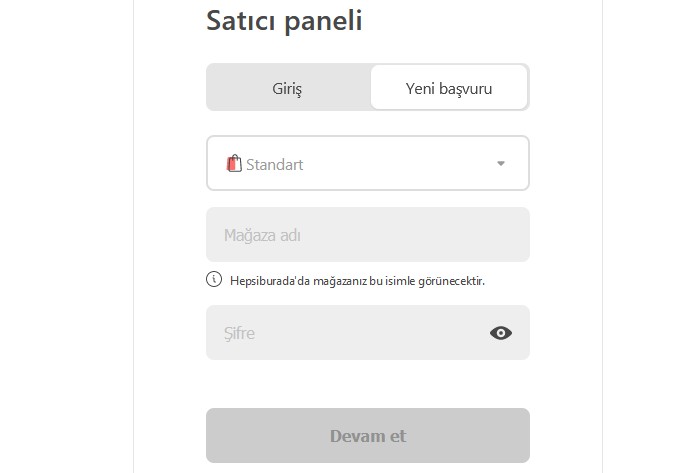Focus the Mağaza adı input field
The width and height of the screenshot is (697, 473).
click(367, 235)
